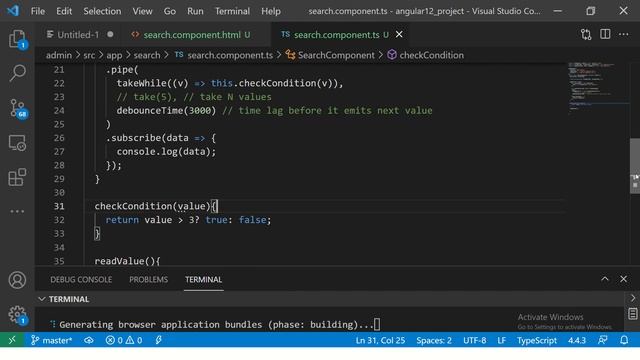
Task: Synchronize changes cloud icon in status bar
Action: 89,340
